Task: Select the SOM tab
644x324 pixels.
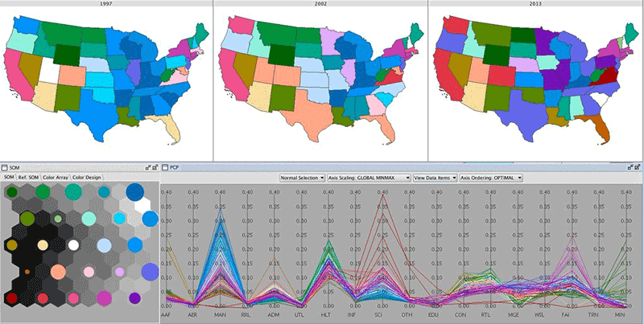Action: (x=9, y=177)
